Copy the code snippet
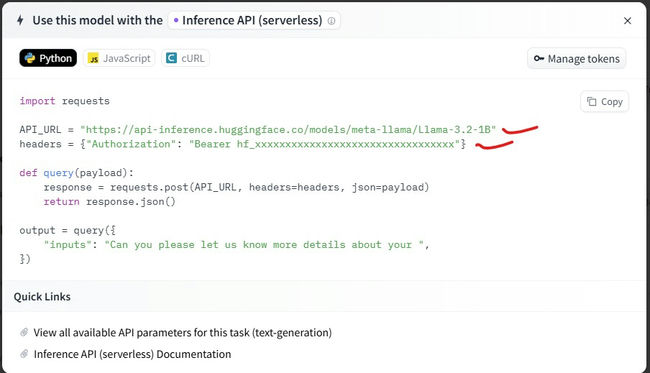This screenshot has height=373, width=650. click(604, 102)
